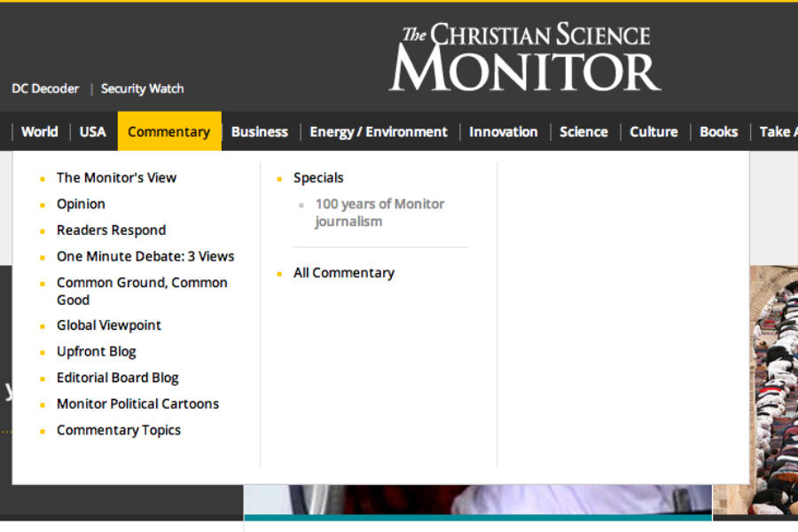Open the Innovation section
Viewport: 798px width, 532px height.
click(x=504, y=131)
